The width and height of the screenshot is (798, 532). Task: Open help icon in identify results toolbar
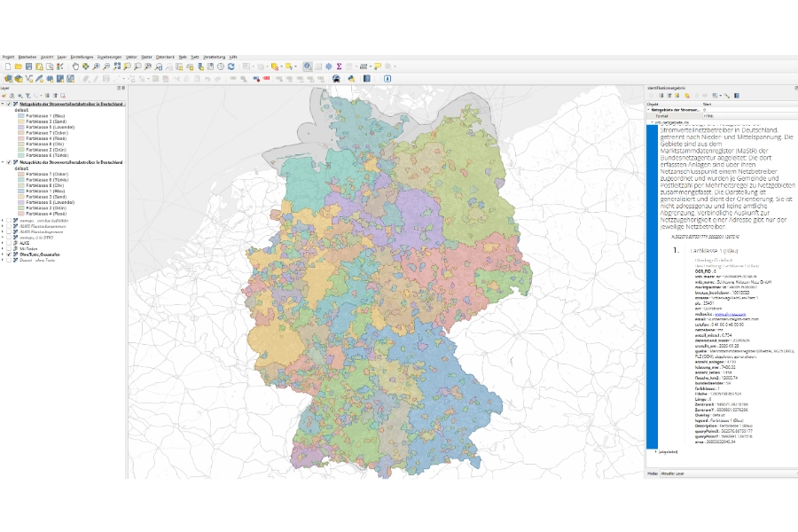point(737,95)
